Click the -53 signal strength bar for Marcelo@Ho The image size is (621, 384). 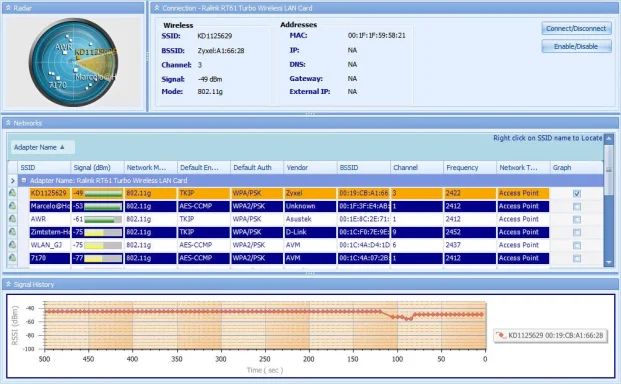(103, 207)
